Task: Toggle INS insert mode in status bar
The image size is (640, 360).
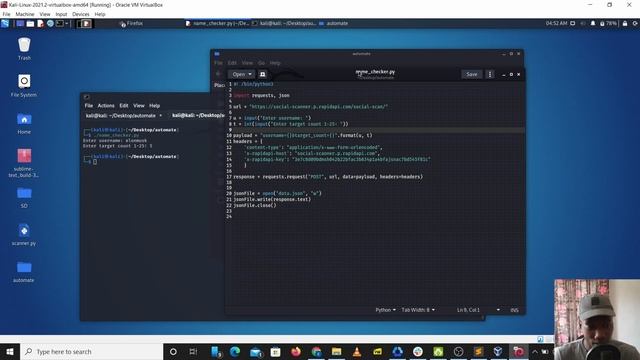Action: 514,310
